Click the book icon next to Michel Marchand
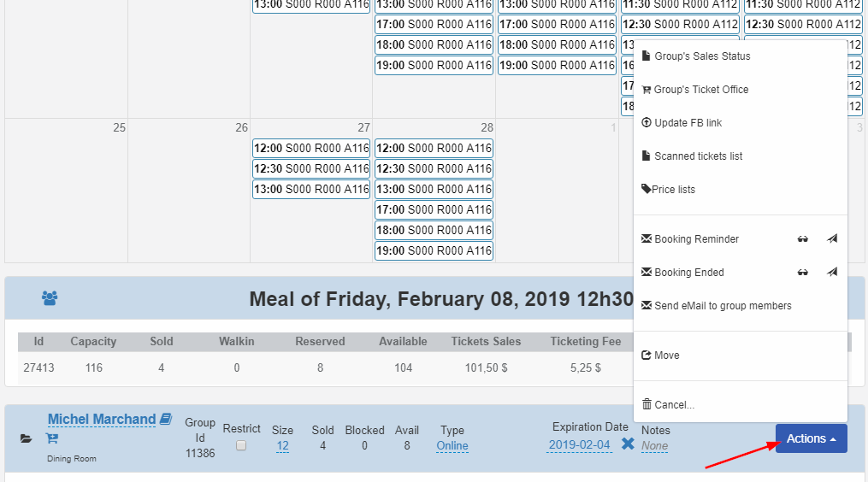This screenshot has width=868, height=482. (166, 419)
